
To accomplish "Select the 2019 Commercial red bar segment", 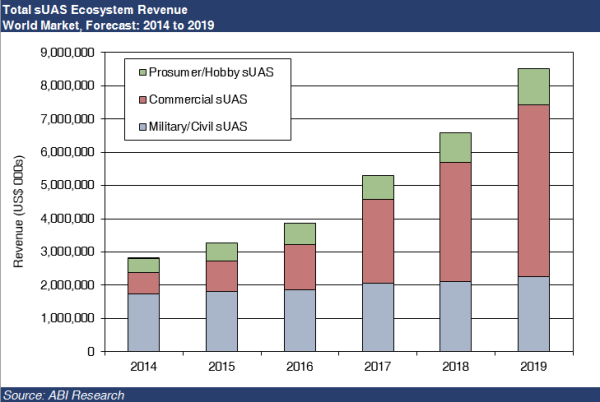I will pyautogui.click(x=533, y=190).
